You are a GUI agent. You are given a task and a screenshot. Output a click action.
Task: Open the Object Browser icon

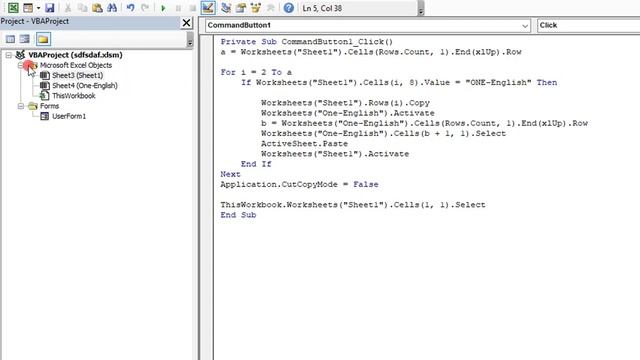click(x=256, y=8)
